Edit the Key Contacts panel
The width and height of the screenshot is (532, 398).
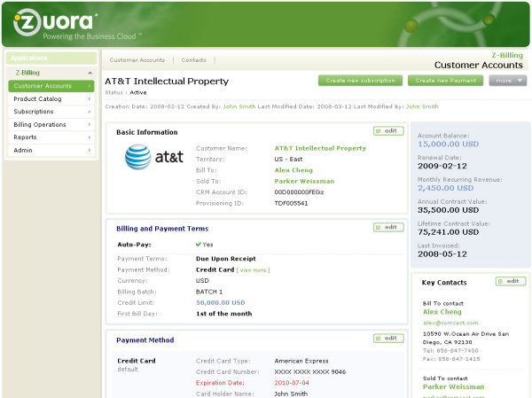point(510,281)
